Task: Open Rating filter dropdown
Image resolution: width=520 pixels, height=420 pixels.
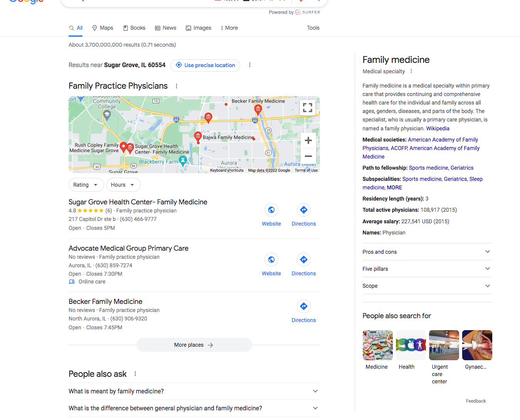Action: tap(86, 185)
